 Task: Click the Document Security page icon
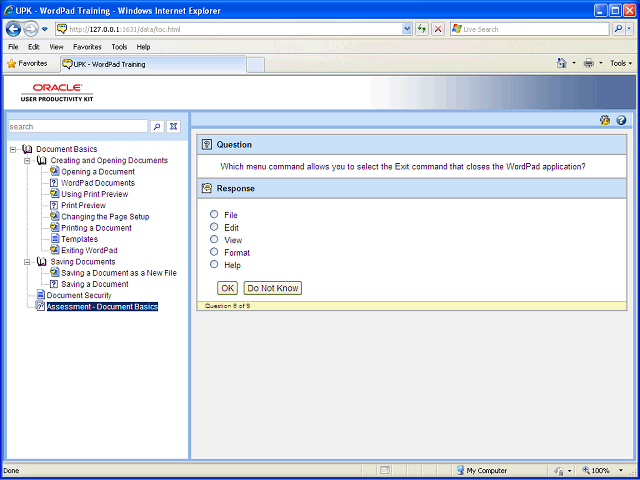[x=40, y=295]
